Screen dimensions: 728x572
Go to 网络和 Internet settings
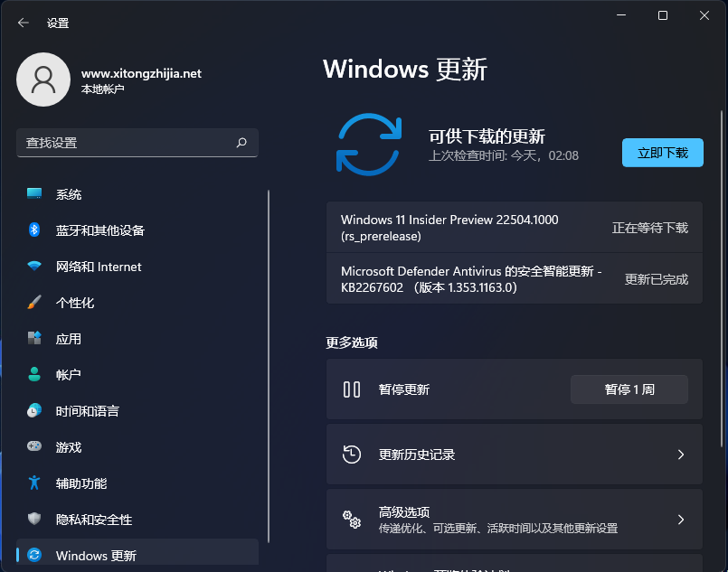(x=137, y=267)
